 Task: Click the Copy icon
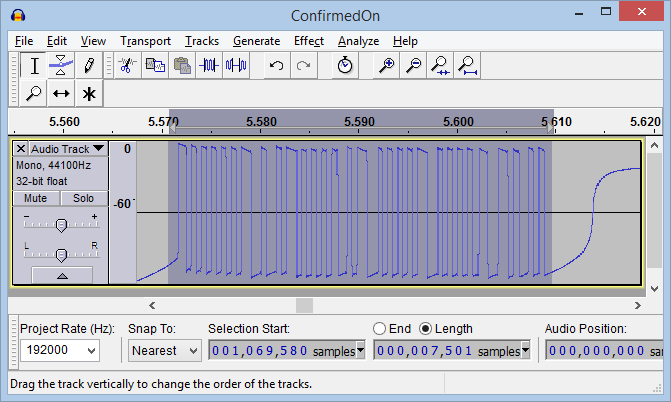click(155, 66)
